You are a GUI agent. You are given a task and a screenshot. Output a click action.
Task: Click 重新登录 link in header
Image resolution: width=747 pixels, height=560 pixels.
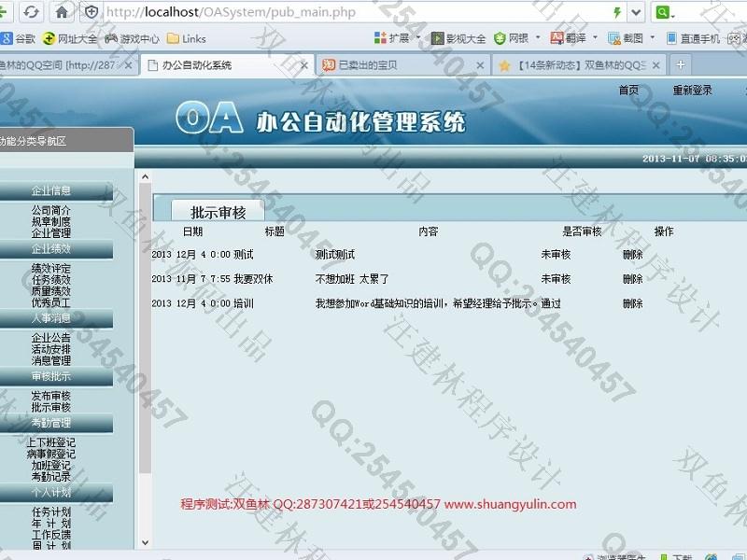click(692, 90)
